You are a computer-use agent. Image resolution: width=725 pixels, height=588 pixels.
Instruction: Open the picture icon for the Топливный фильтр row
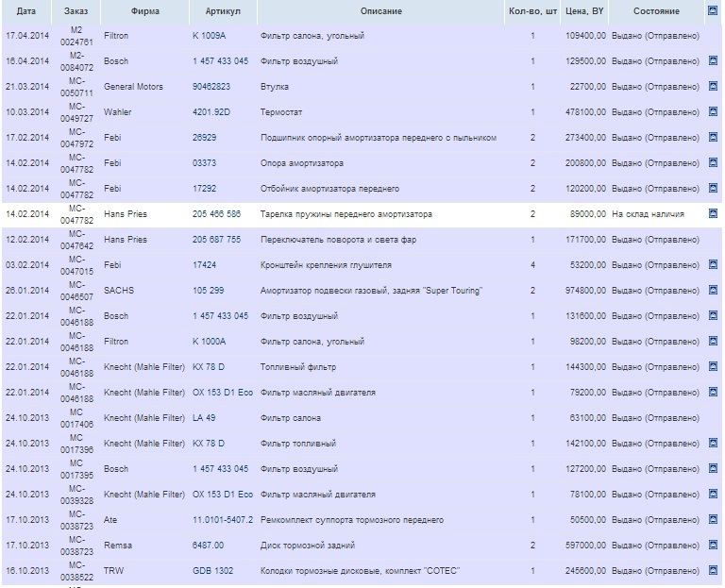713,366
